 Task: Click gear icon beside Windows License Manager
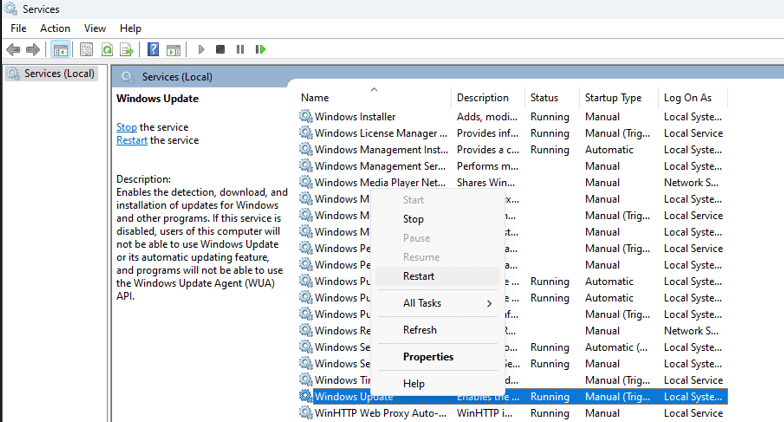tap(306, 132)
